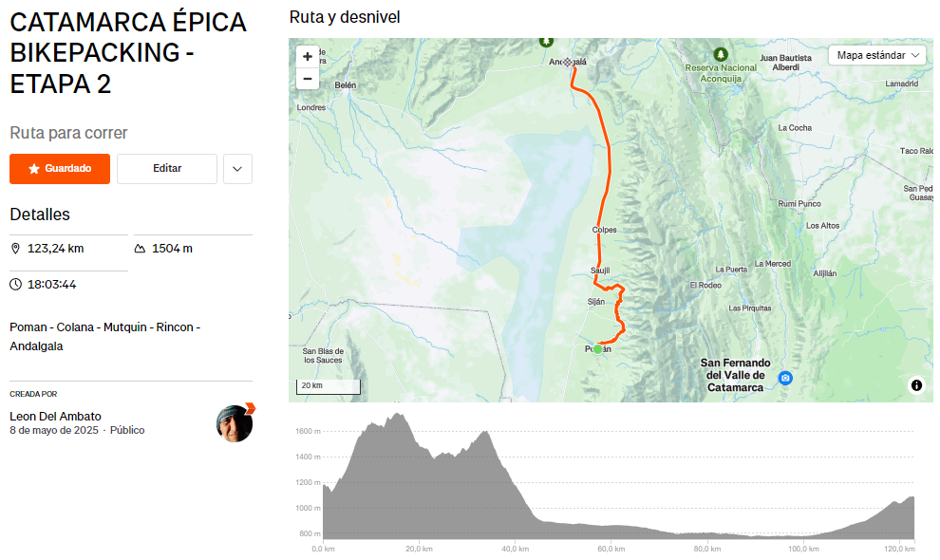
Task: Toggle the Guardado saved star button
Action: point(60,169)
